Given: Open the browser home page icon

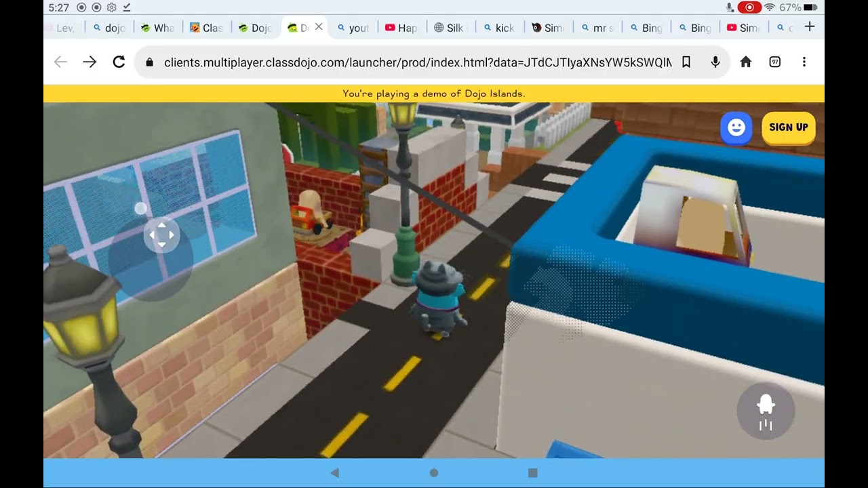Looking at the screenshot, I should tap(746, 62).
